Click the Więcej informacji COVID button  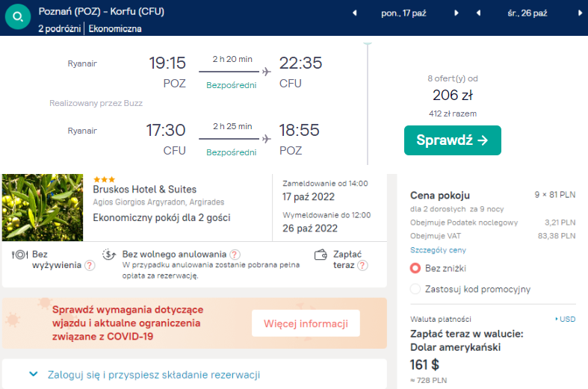tap(306, 323)
